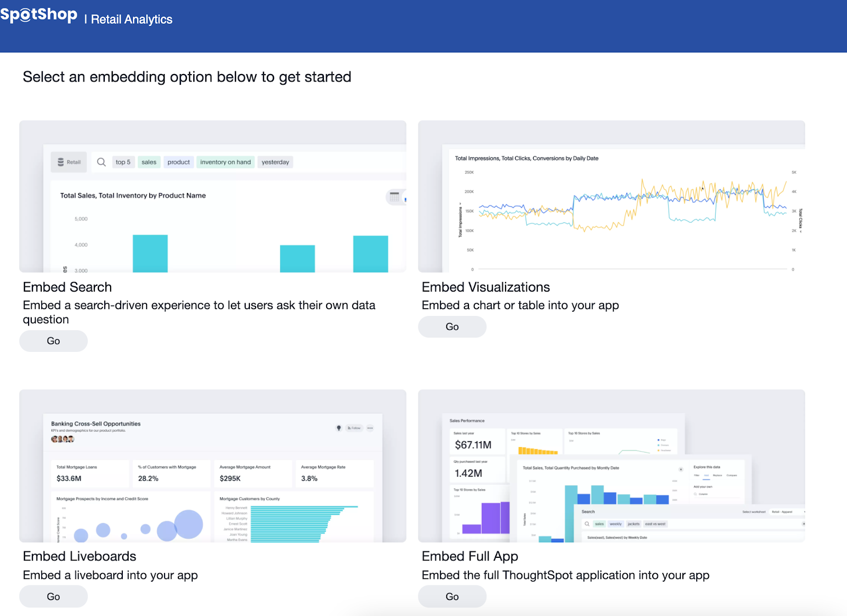Click the SpotShop logo

[39, 15]
